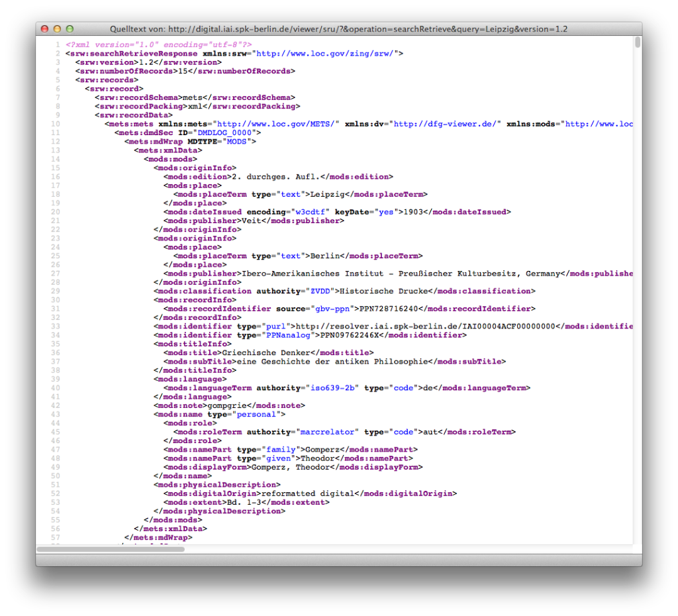Image resolution: width=678 pixels, height=616 pixels.
Task: Click the opening srw:records tag on line 5
Action: 107,80
